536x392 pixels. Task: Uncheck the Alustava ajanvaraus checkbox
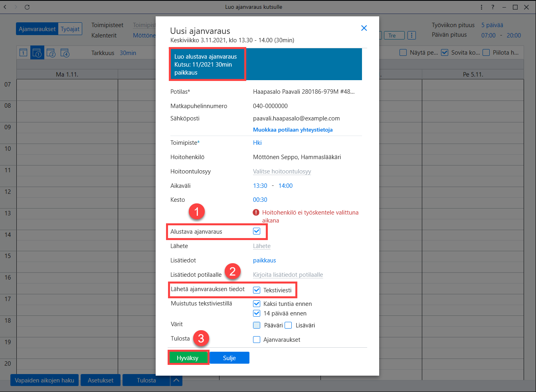(x=257, y=231)
